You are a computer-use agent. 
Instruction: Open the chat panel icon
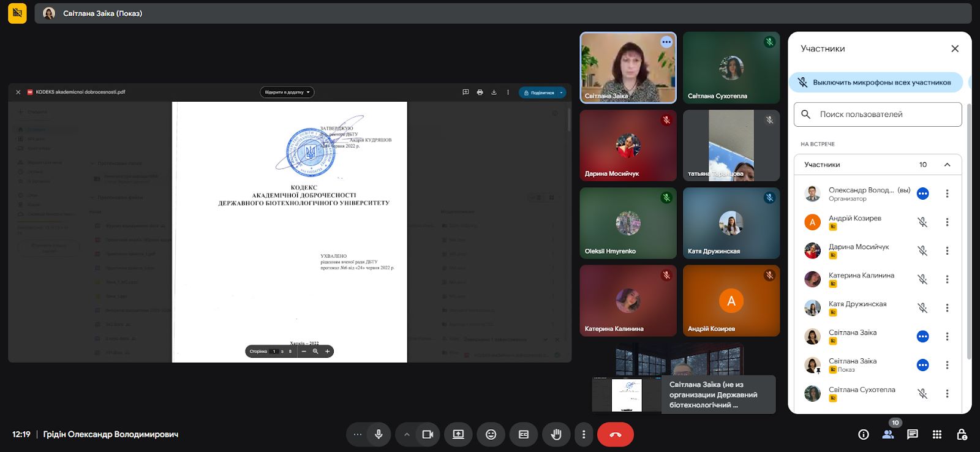pos(913,434)
